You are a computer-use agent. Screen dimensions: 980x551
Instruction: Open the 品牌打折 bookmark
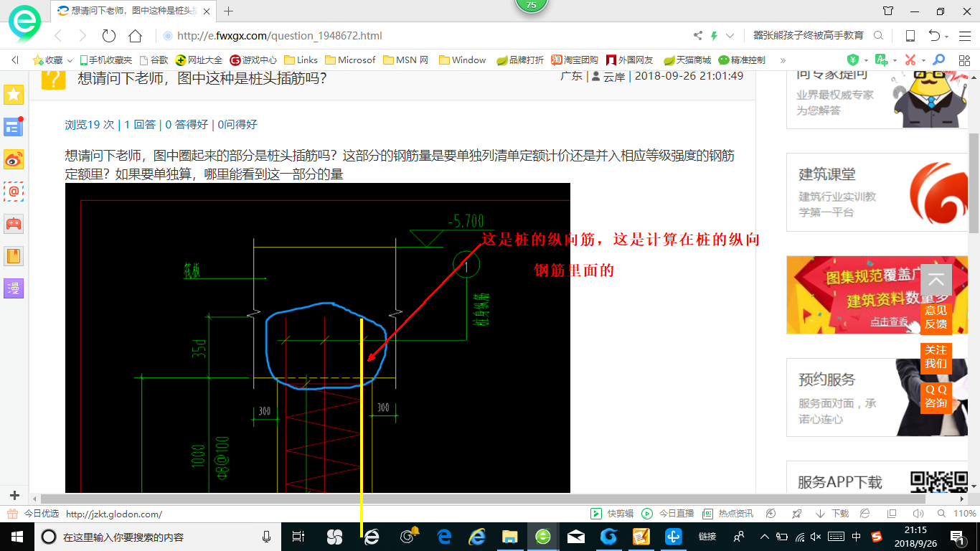click(520, 60)
